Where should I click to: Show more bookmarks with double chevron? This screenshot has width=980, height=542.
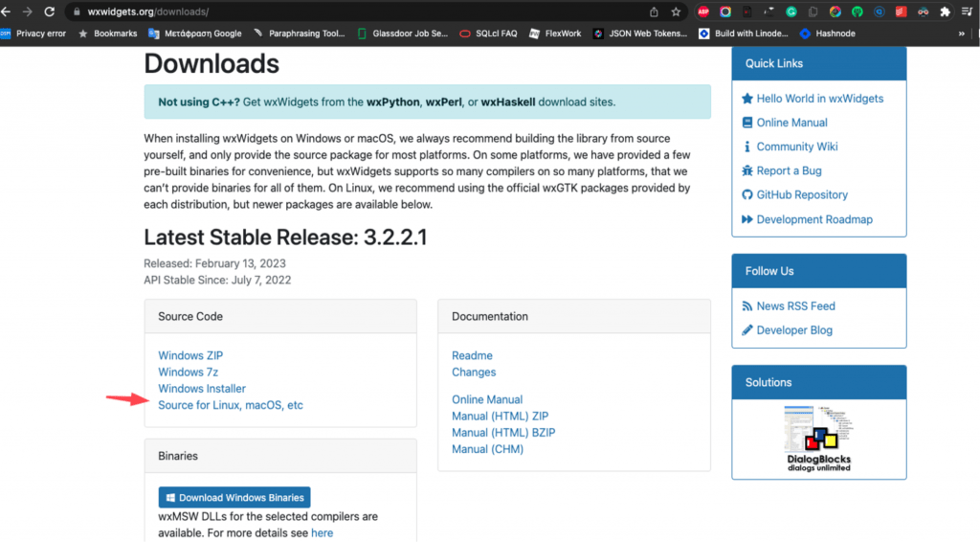pos(961,34)
